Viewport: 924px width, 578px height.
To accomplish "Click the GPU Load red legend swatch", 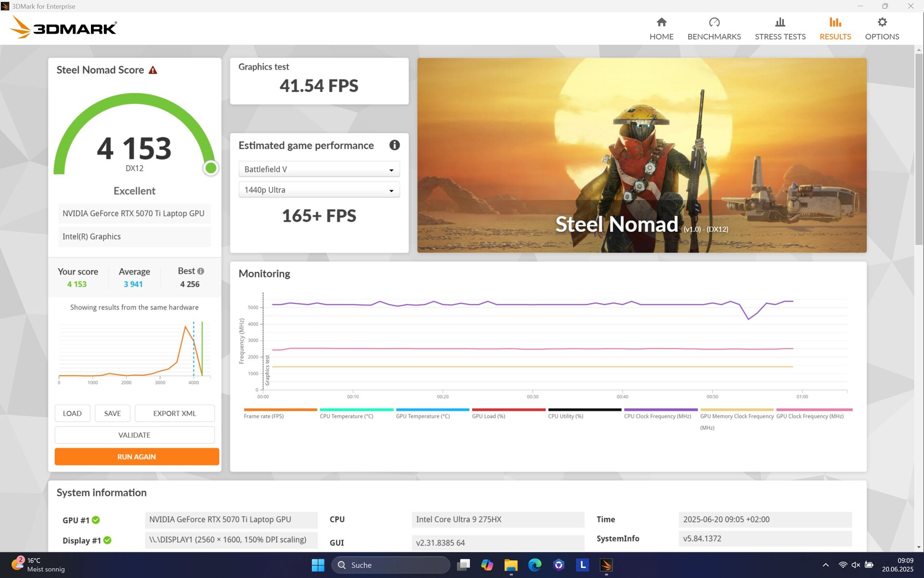I will coord(509,410).
